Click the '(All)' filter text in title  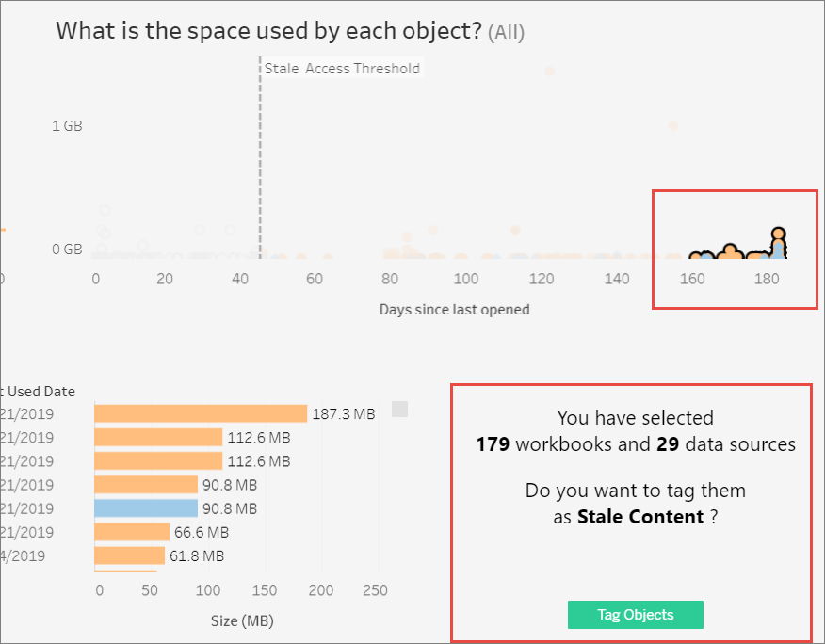(x=506, y=33)
